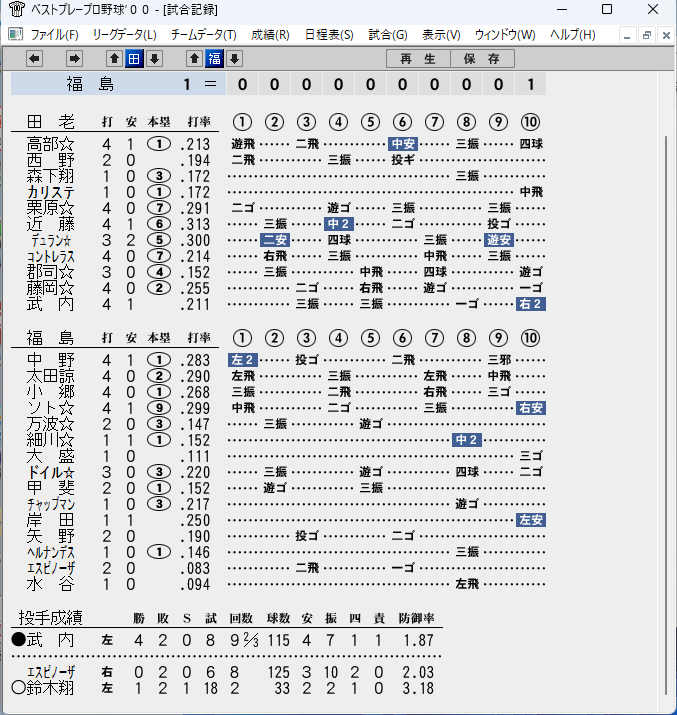Click the right arrow next game button
This screenshot has height=715, width=677.
pyautogui.click(x=74, y=58)
